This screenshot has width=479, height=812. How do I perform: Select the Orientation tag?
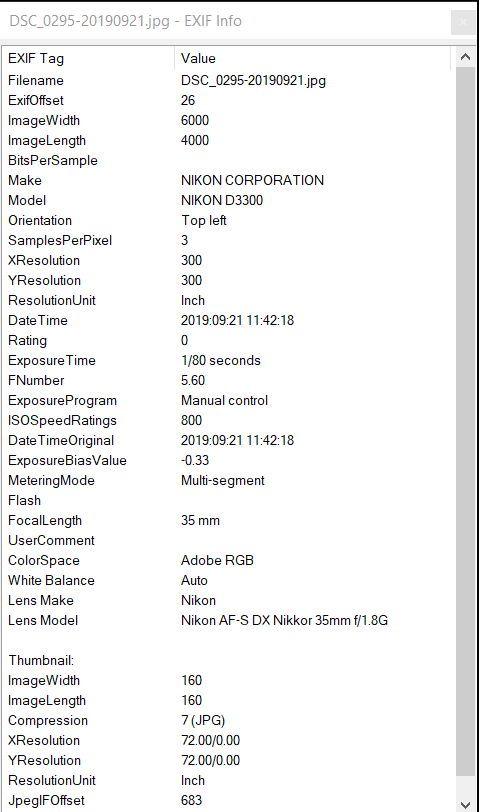40,220
